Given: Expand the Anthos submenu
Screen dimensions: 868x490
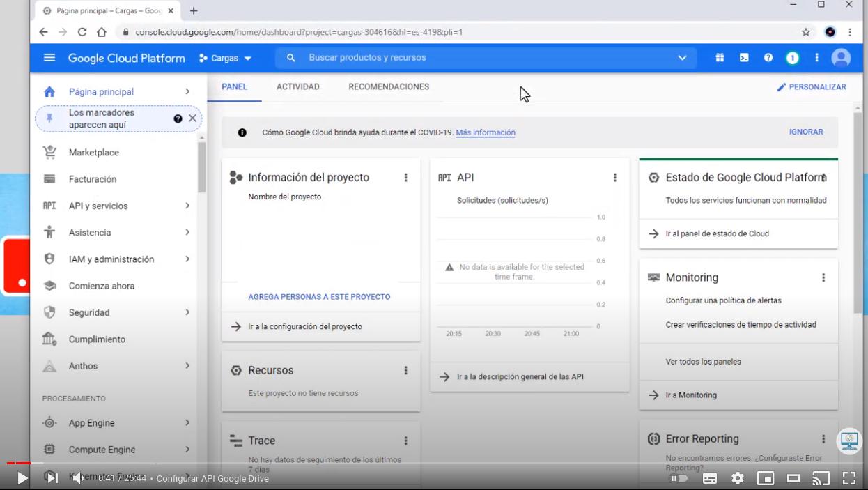Looking at the screenshot, I should click(x=187, y=365).
